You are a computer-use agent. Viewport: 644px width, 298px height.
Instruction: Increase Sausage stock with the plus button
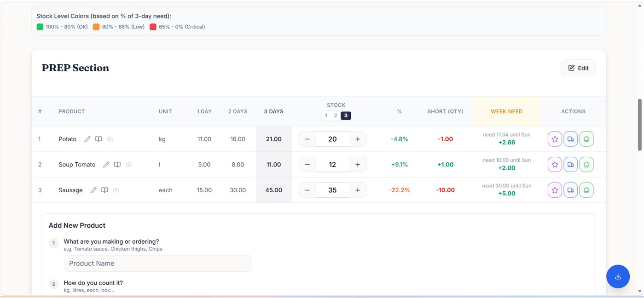(x=358, y=190)
